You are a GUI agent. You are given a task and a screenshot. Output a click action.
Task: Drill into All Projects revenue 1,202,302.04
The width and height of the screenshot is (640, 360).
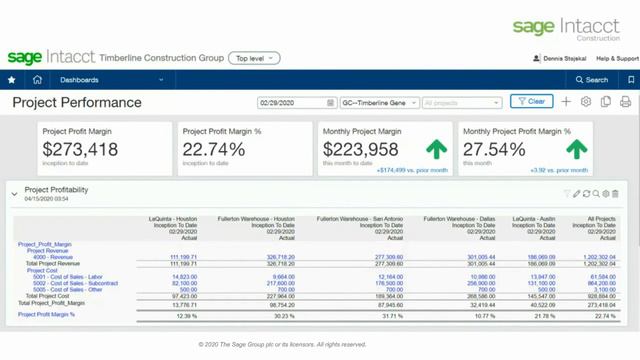pyautogui.click(x=600, y=257)
